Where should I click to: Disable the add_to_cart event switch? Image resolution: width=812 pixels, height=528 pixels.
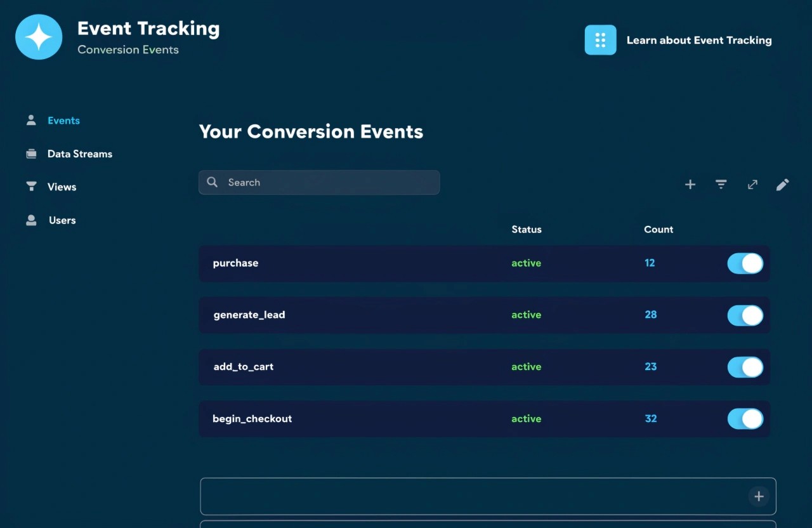(745, 367)
